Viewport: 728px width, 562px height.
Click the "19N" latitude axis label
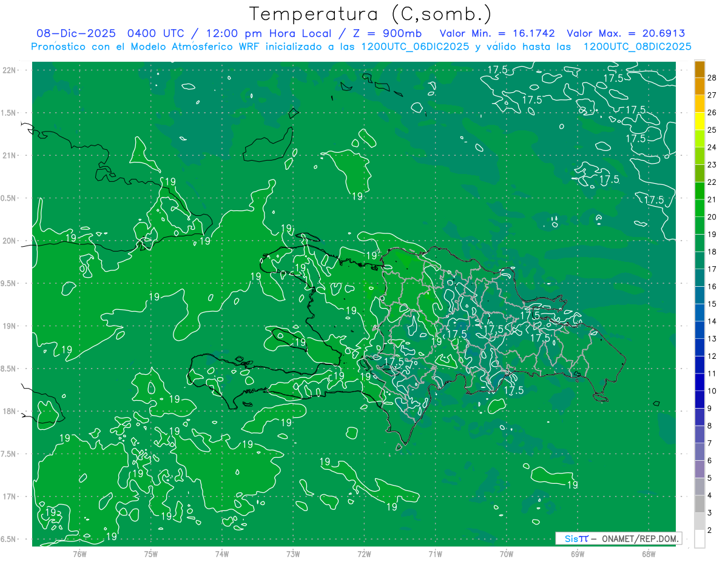[9, 326]
